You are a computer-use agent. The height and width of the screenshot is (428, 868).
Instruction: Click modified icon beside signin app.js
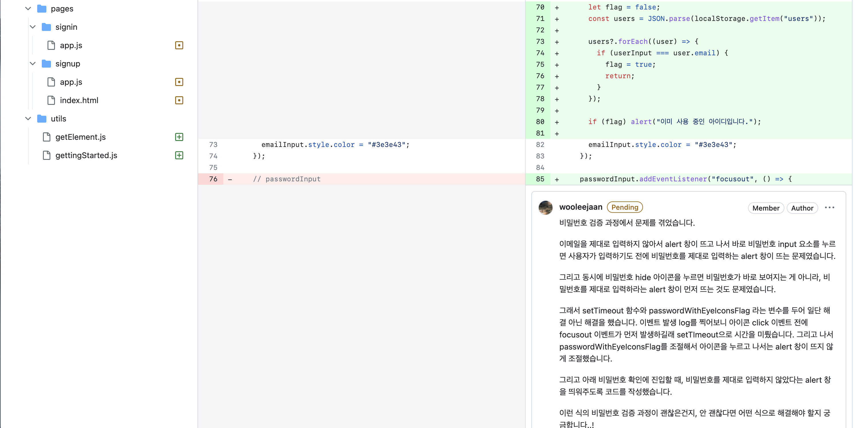click(179, 45)
